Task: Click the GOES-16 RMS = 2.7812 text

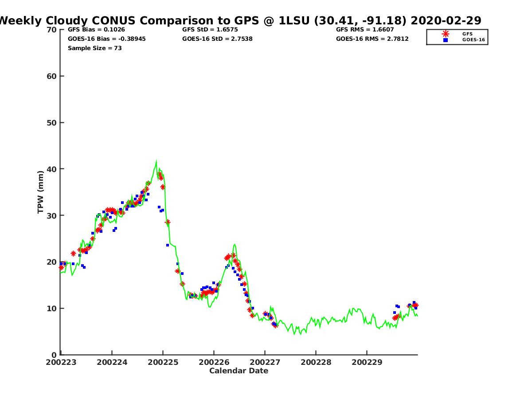Action: coord(372,39)
